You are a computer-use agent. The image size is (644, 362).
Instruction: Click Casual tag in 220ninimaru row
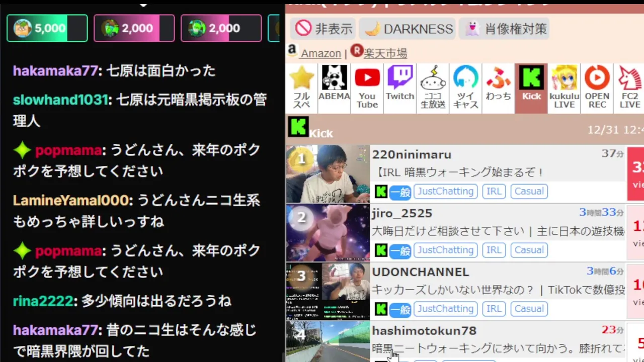(529, 191)
